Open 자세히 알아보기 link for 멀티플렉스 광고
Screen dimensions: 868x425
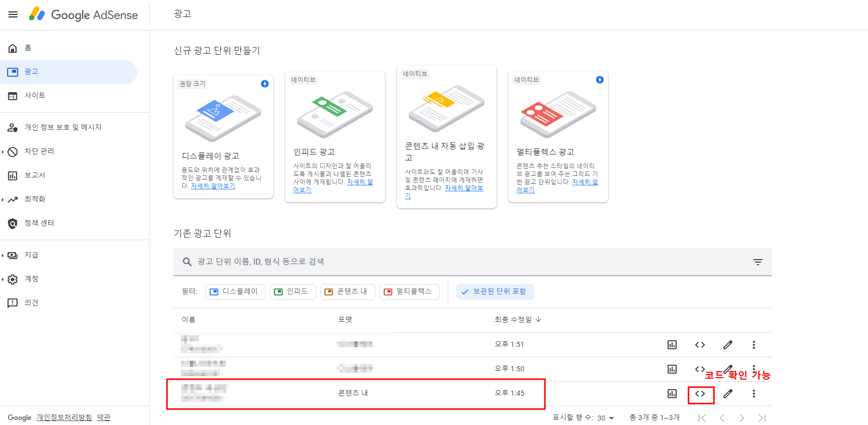tap(585, 182)
